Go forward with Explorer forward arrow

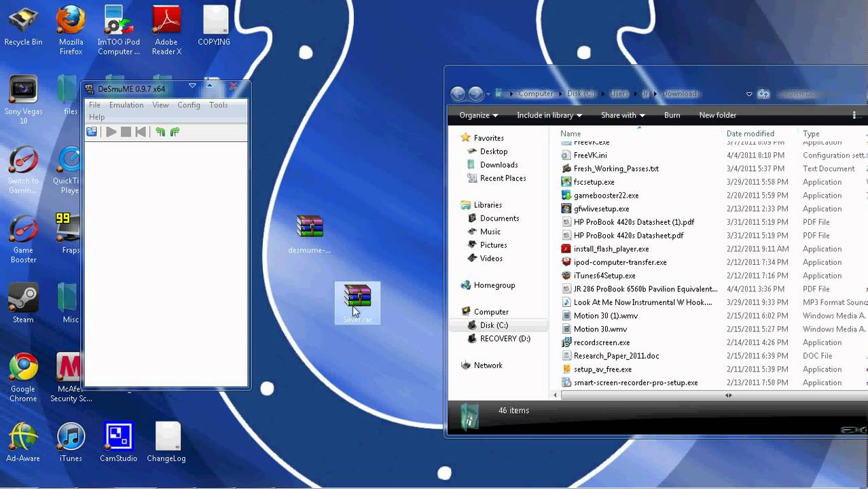(x=476, y=94)
